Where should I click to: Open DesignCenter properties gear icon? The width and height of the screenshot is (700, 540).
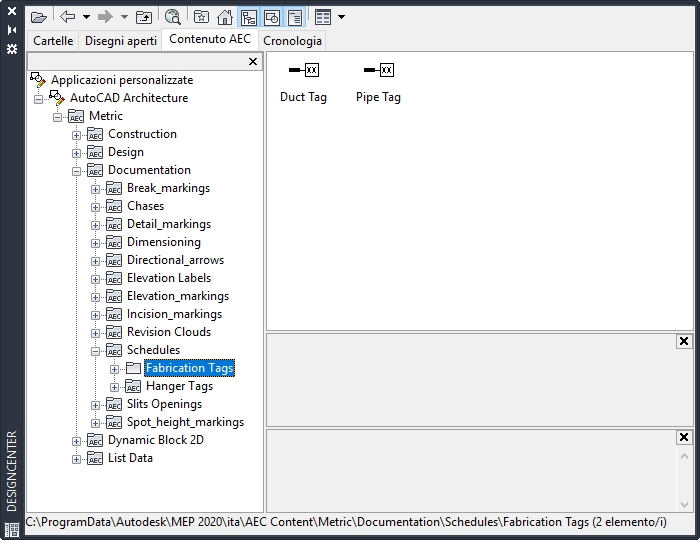pyautogui.click(x=12, y=49)
